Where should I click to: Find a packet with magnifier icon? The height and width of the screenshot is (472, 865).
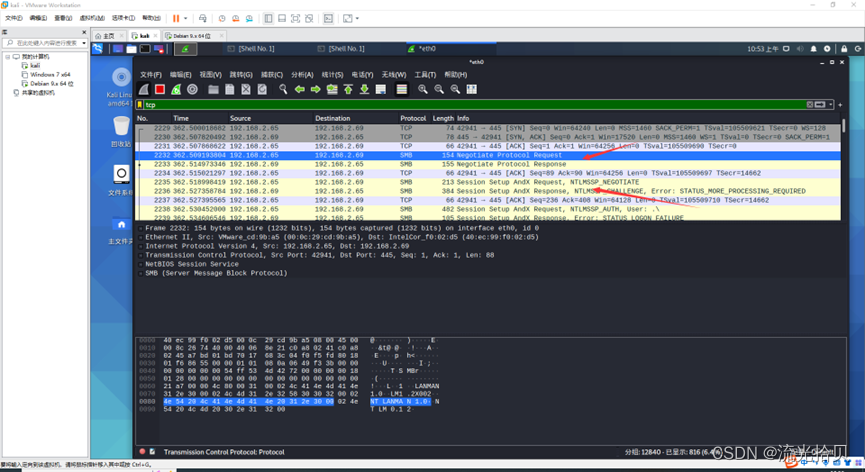click(x=283, y=89)
